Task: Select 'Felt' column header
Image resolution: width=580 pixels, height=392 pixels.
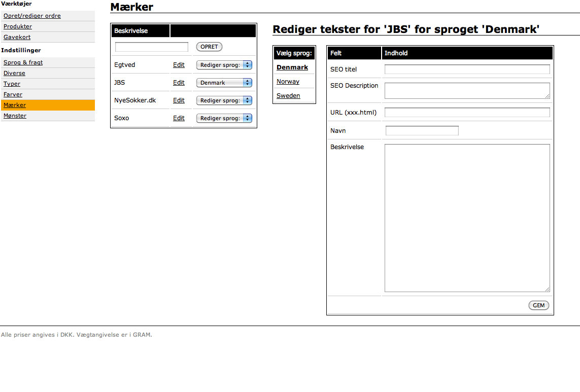Action: (x=336, y=53)
